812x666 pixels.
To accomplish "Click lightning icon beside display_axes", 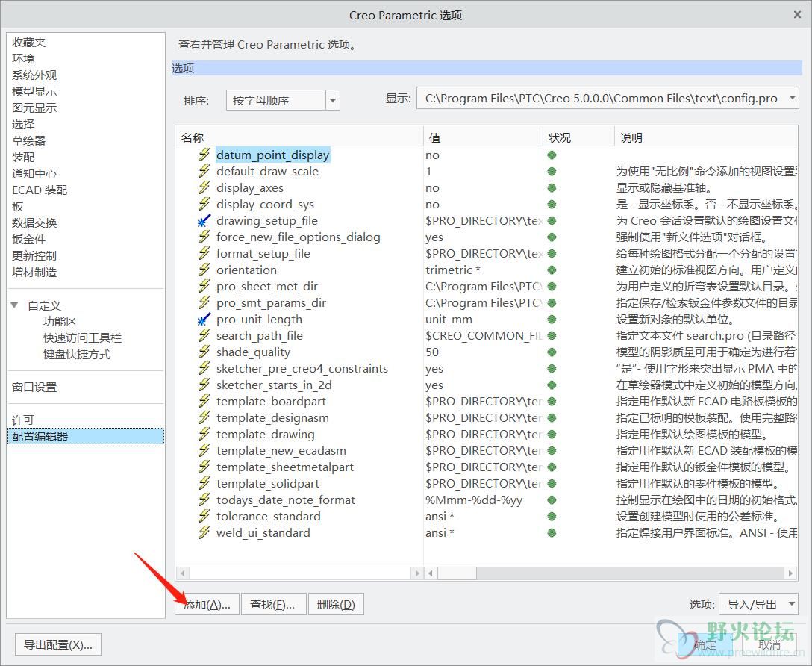I will tap(204, 187).
